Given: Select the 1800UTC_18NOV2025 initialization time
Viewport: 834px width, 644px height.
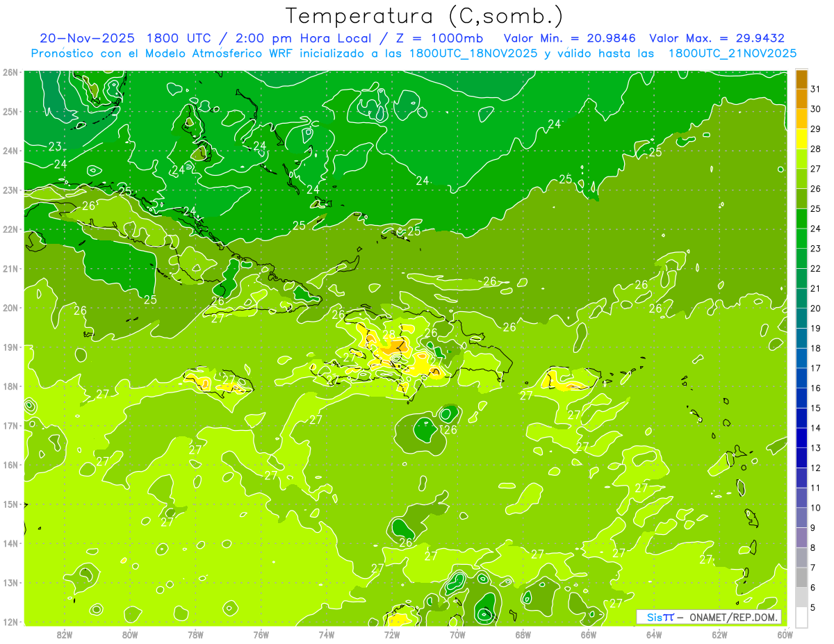Looking at the screenshot, I should [473, 53].
